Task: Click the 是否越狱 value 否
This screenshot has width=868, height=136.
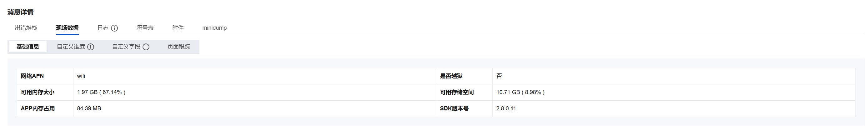Action: coord(499,76)
